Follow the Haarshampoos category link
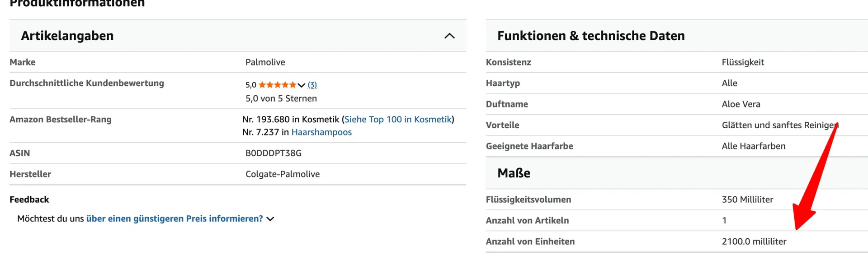The image size is (868, 255). (x=321, y=132)
